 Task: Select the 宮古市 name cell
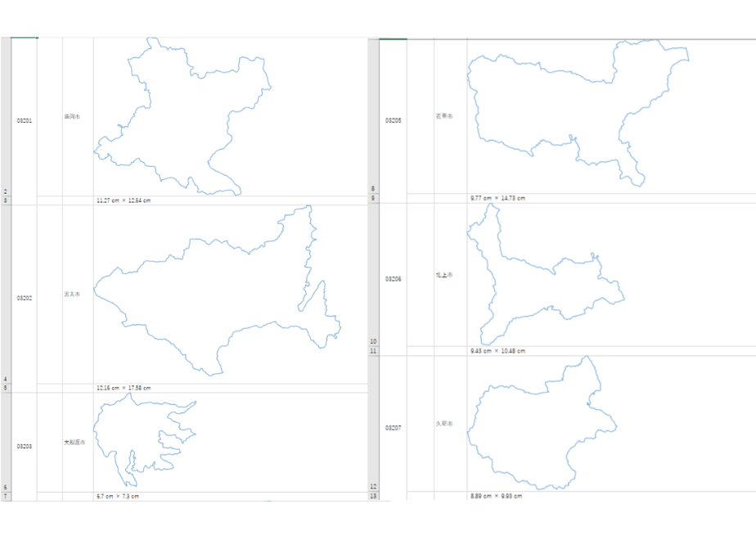click(78, 294)
